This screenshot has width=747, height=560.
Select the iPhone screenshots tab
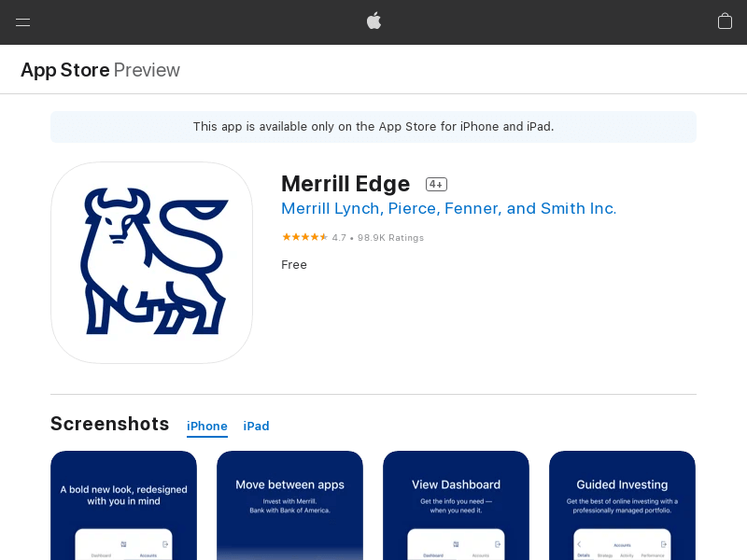click(206, 426)
